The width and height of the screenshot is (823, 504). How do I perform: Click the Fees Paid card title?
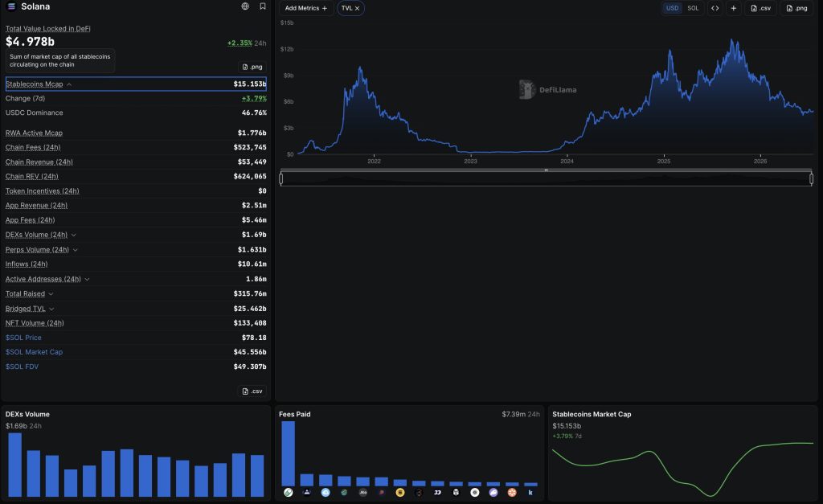[294, 414]
